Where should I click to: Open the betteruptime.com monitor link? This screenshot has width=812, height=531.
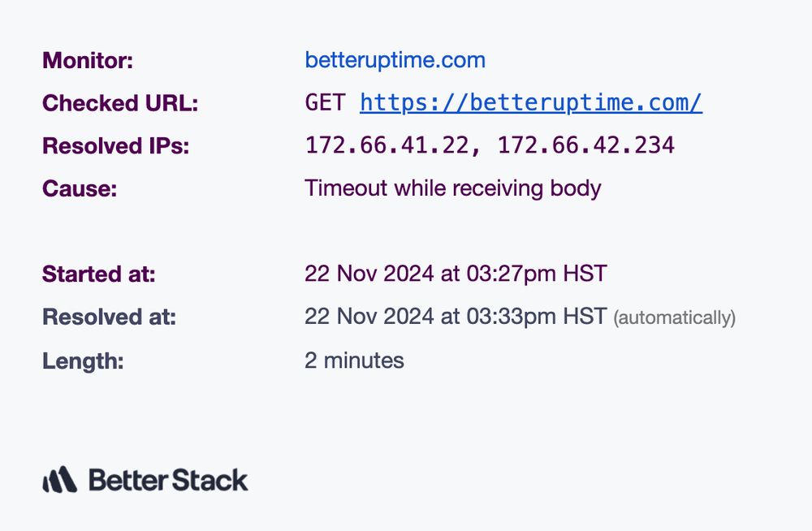point(395,60)
